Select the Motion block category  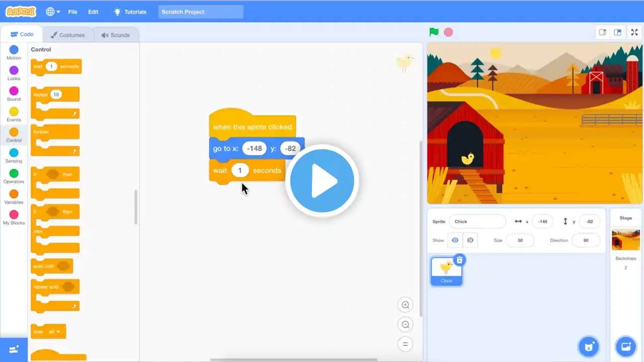pyautogui.click(x=14, y=52)
